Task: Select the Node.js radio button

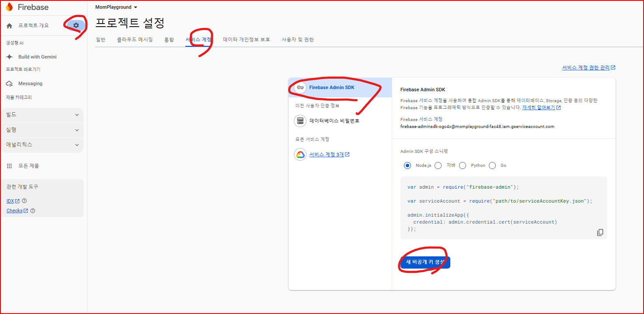Action: [x=407, y=166]
